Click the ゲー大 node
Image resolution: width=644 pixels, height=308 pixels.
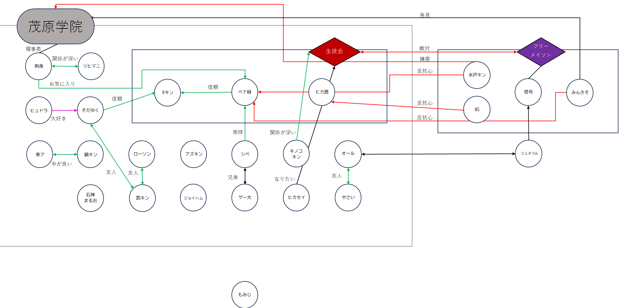coord(245,198)
